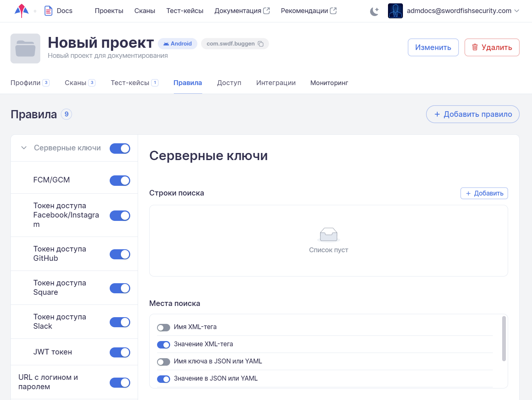Toggle dark mode moon icon
The height and width of the screenshot is (400, 532).
(x=374, y=11)
